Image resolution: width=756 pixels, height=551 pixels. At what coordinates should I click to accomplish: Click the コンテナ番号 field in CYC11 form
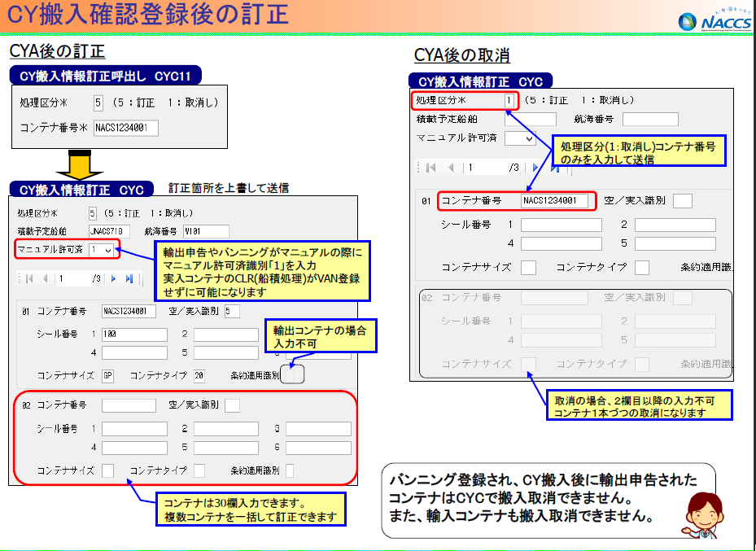tap(125, 128)
